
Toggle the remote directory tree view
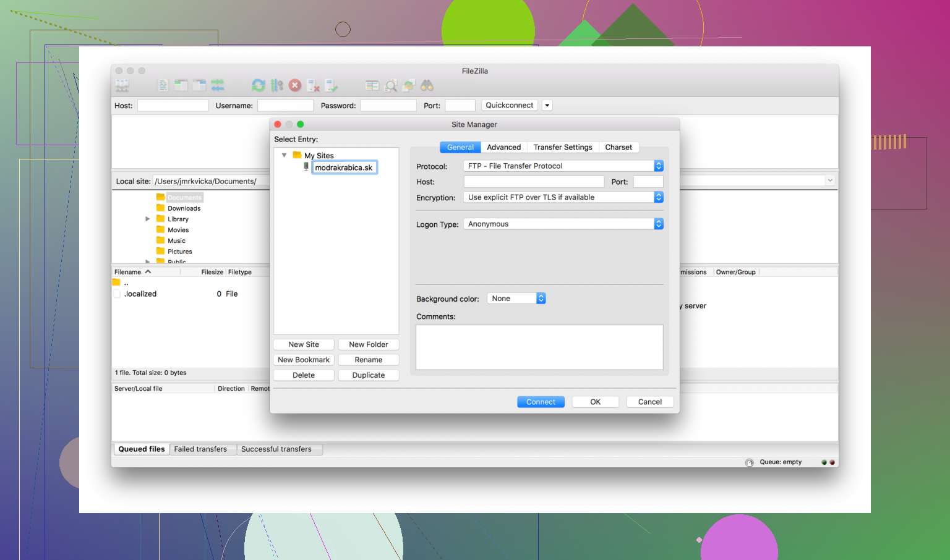[199, 85]
